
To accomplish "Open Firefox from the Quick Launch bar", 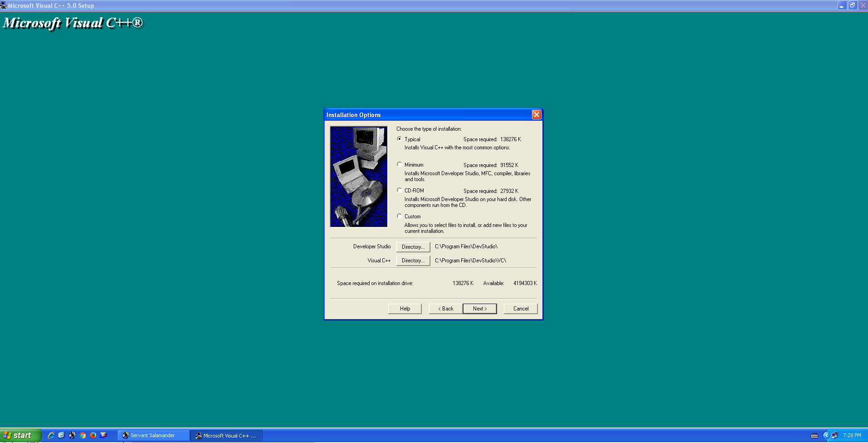I will click(x=93, y=435).
